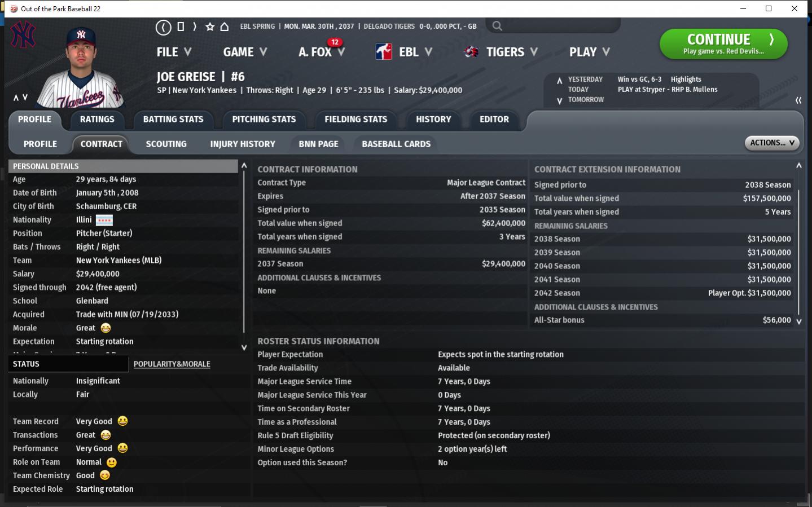The height and width of the screenshot is (507, 812).
Task: Open the SCOUTING sub-tab
Action: pos(166,144)
